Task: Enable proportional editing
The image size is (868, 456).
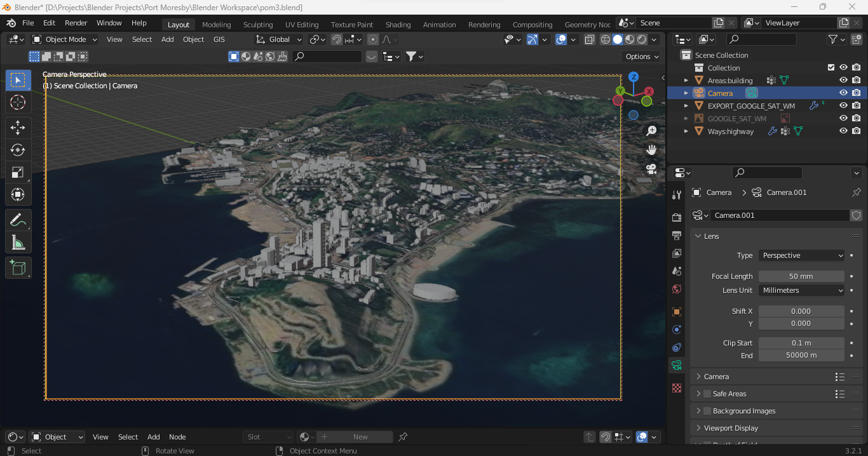Action: coord(373,39)
